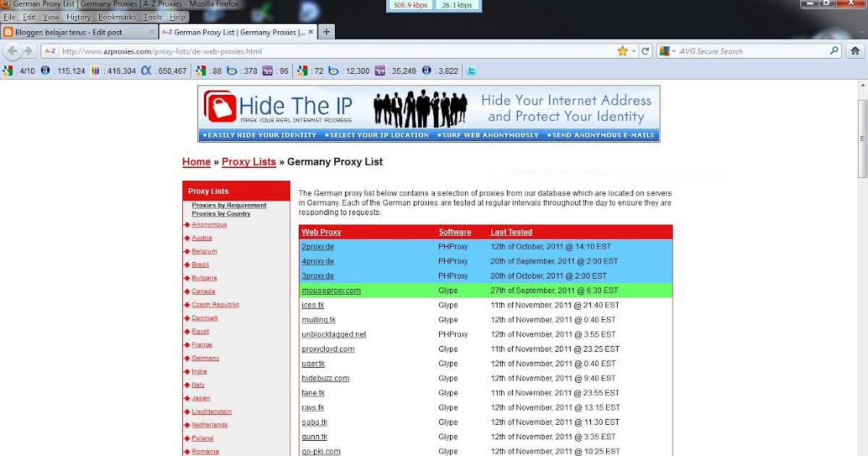Open a new tab with the plus button
This screenshot has height=456, width=868.
pyautogui.click(x=326, y=32)
